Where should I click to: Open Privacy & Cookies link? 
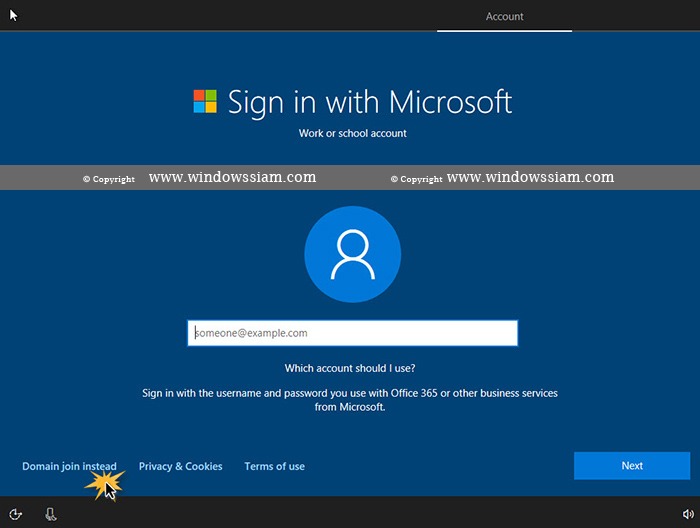pyautogui.click(x=180, y=466)
